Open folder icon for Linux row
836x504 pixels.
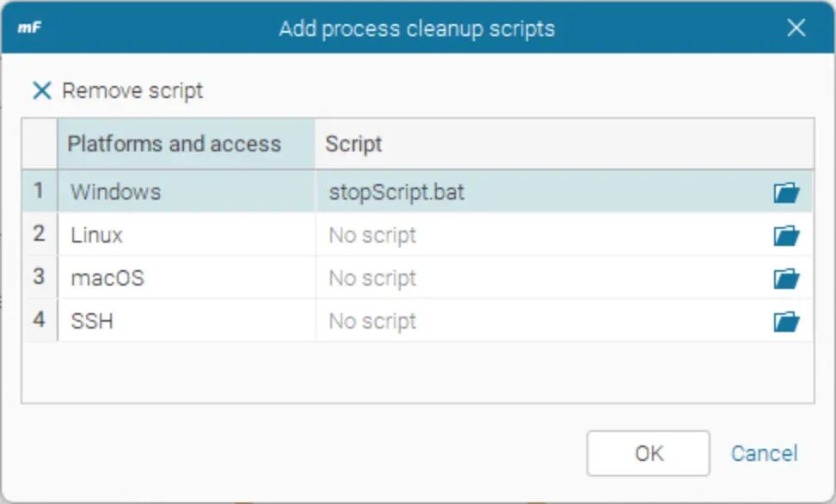tap(786, 236)
